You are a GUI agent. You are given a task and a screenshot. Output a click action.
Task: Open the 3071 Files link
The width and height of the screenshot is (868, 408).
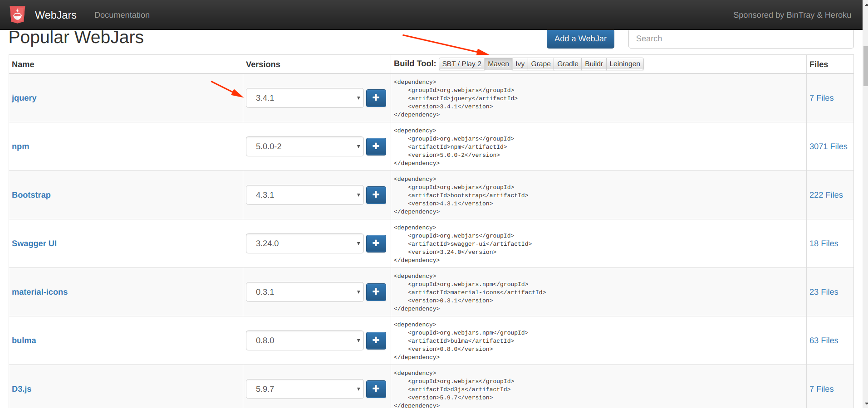tap(828, 146)
